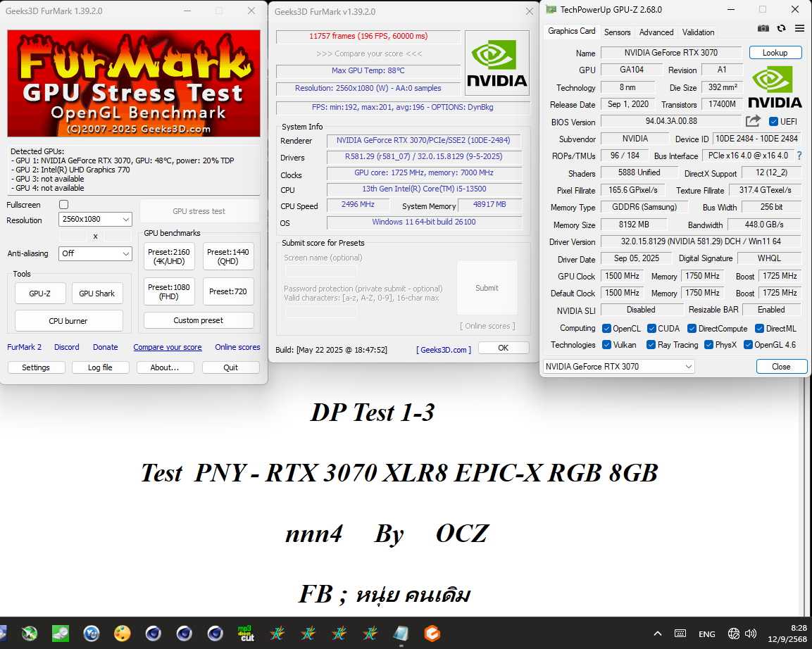Click the Bus Interface question mark icon
The width and height of the screenshot is (812, 649).
pyautogui.click(x=799, y=156)
